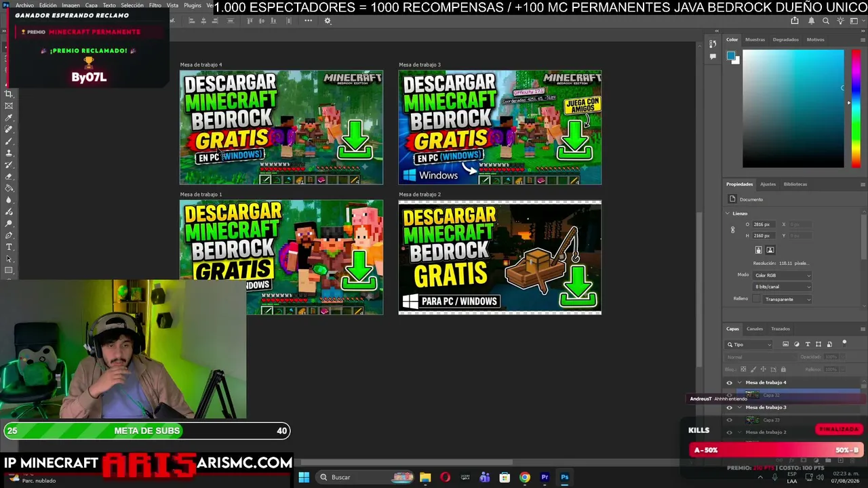868x488 pixels.
Task: Toggle the layer filtering on/off switch
Action: [844, 343]
